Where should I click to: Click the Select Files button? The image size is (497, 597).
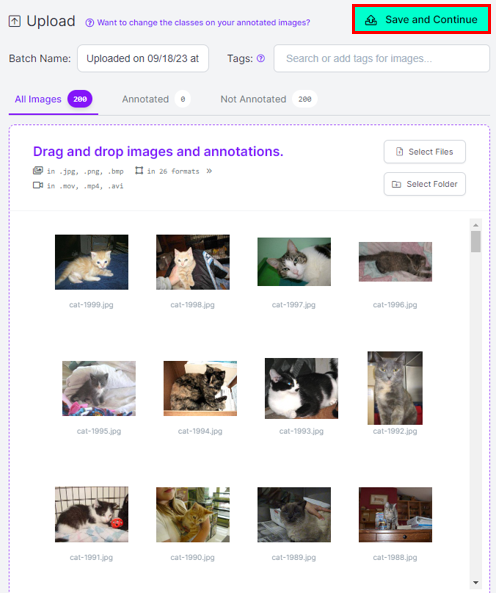[424, 152]
